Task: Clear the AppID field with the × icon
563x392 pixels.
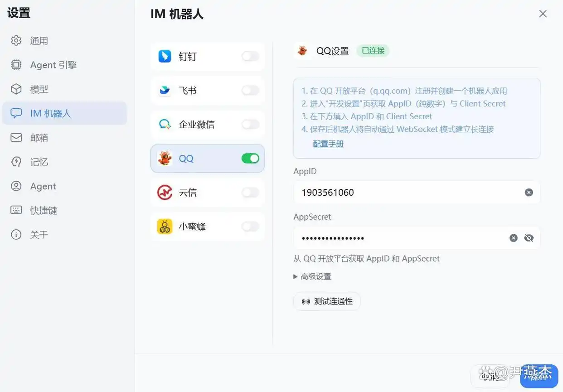Action: (x=529, y=192)
